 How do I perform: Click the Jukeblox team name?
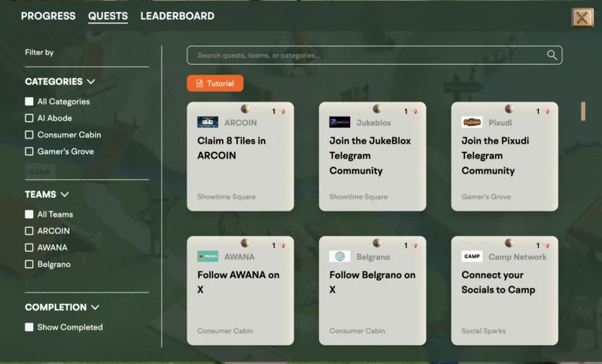(373, 123)
